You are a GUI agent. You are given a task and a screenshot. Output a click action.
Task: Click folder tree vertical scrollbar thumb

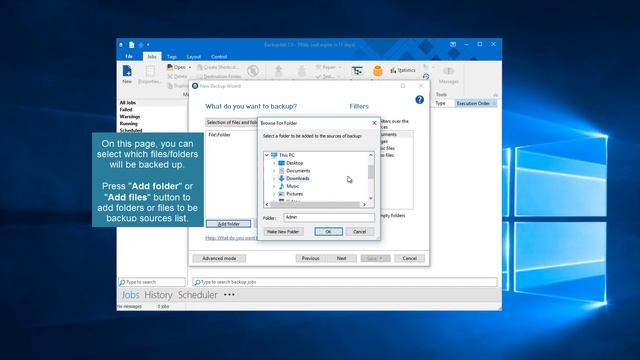tap(371, 171)
